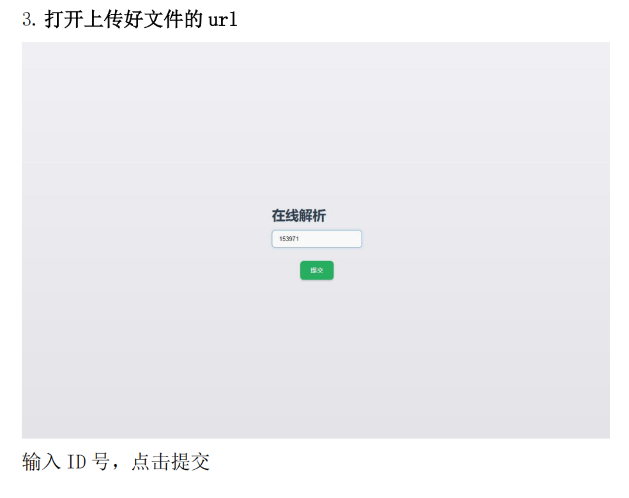Click the empty right portion of the input field
This screenshot has width=629, height=498.
click(x=333, y=239)
